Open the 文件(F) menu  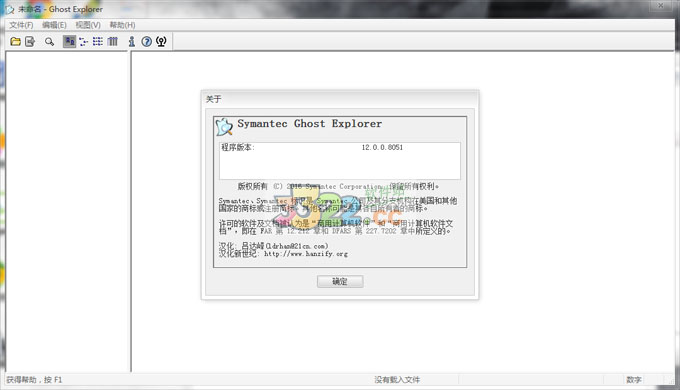[21, 25]
